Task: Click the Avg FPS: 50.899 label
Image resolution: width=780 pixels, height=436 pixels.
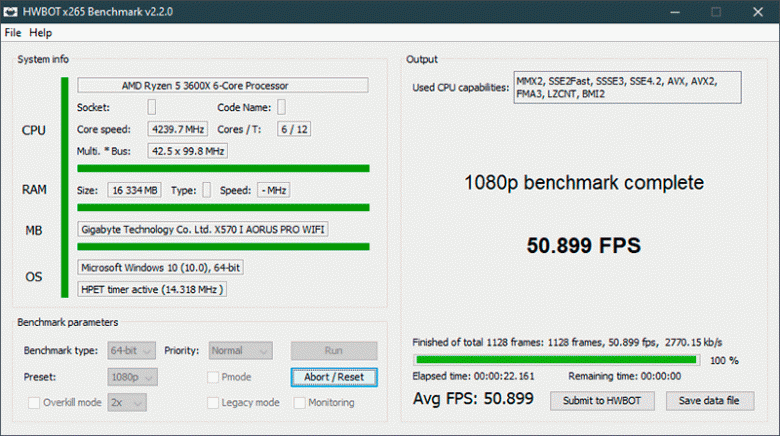Action: tap(473, 399)
